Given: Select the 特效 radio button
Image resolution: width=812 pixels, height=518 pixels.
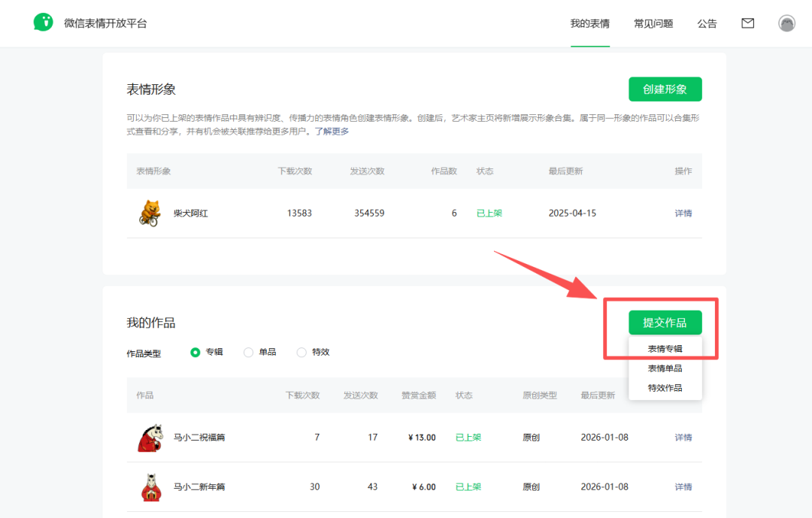Looking at the screenshot, I should 301,353.
